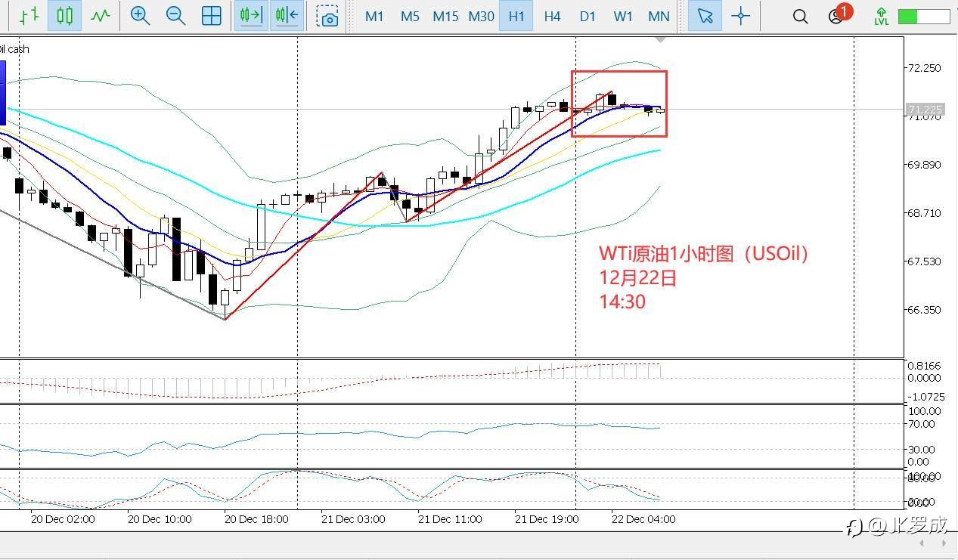Click the 68.710 price scale label

tap(924, 213)
